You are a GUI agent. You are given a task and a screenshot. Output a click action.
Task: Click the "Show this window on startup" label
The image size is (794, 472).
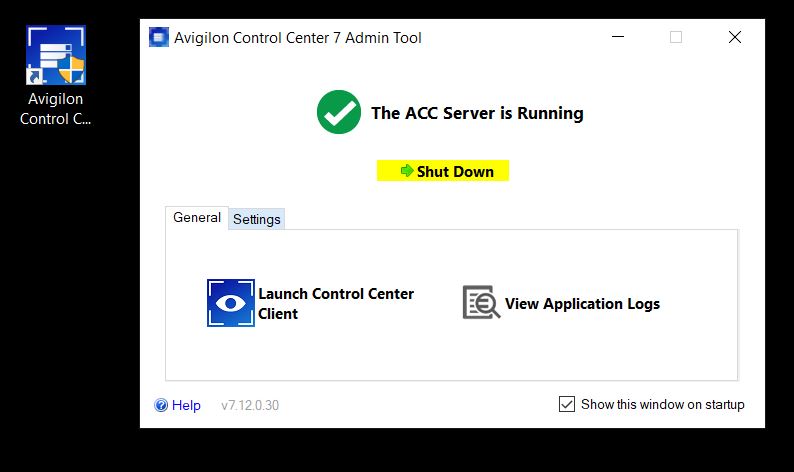(662, 404)
